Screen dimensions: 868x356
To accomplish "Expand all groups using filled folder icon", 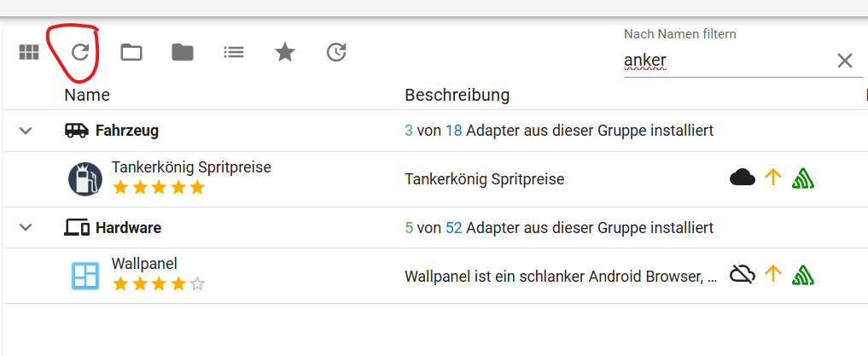I will (182, 53).
